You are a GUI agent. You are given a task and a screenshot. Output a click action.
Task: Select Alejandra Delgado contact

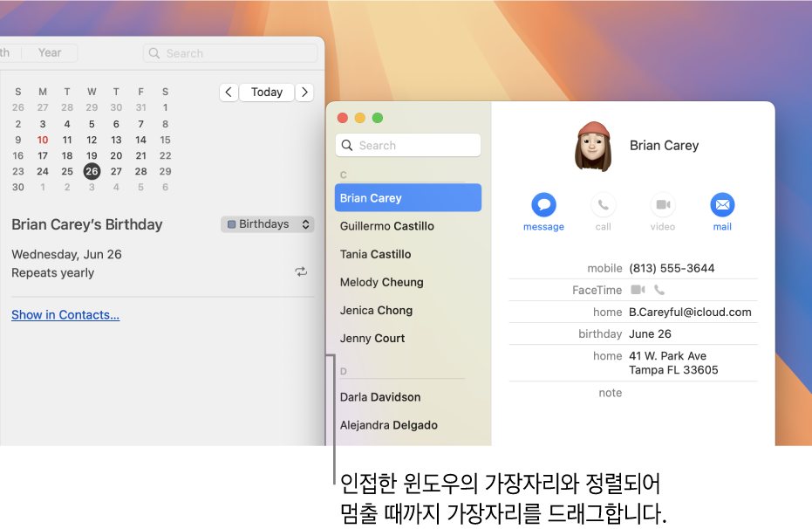pyautogui.click(x=408, y=425)
